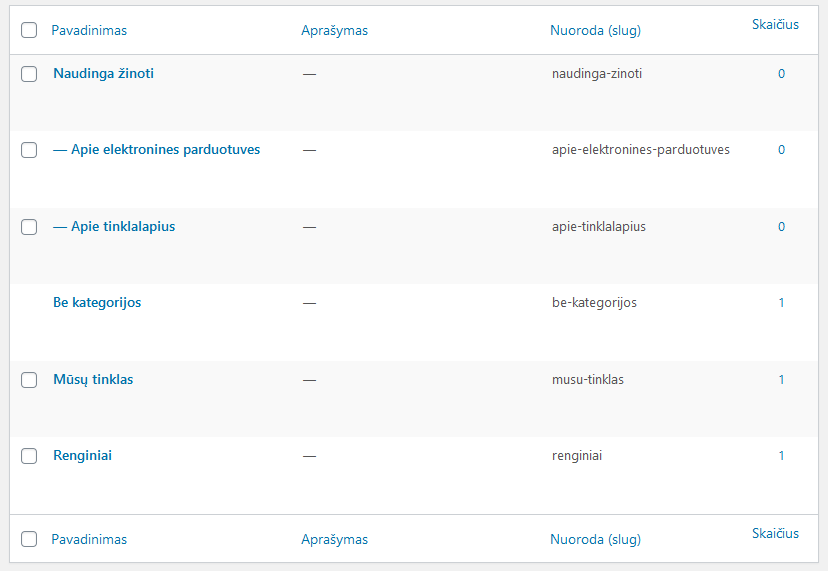Open the Naudinga žinoti category
The image size is (828, 571).
(104, 73)
